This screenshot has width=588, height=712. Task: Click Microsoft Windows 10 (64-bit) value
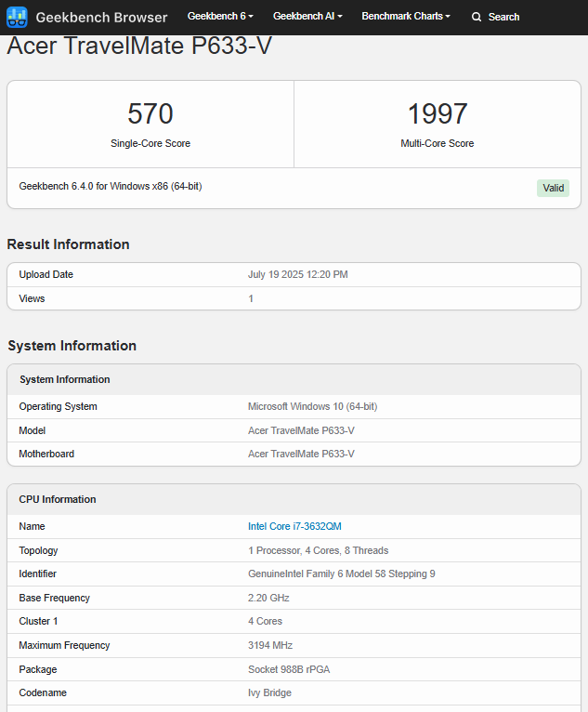(313, 406)
